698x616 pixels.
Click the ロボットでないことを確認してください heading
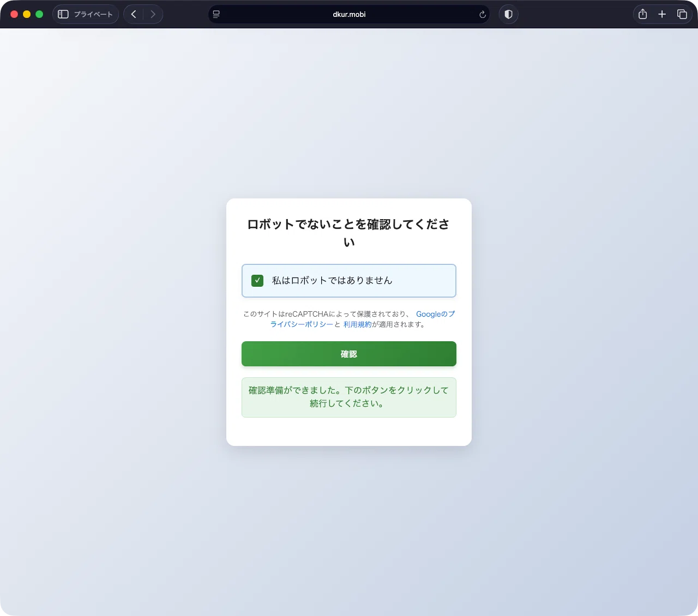[x=349, y=233]
